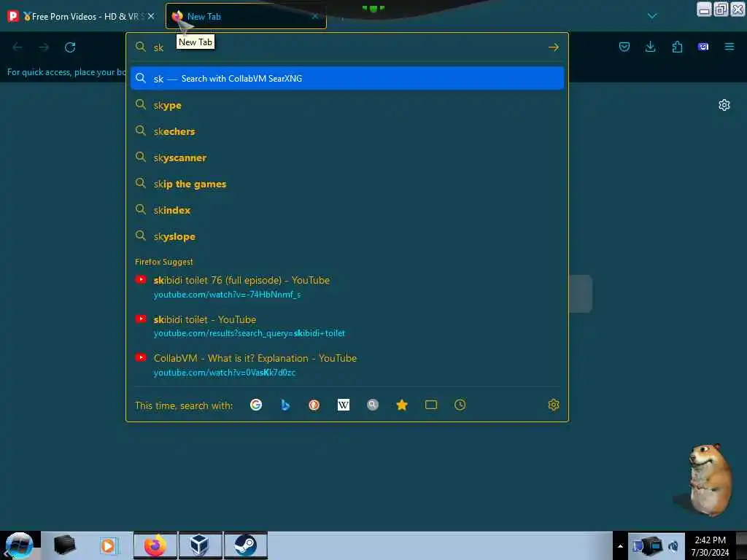Open skibidi toilet 76 full episode result
747x560 pixels.
pyautogui.click(x=347, y=287)
